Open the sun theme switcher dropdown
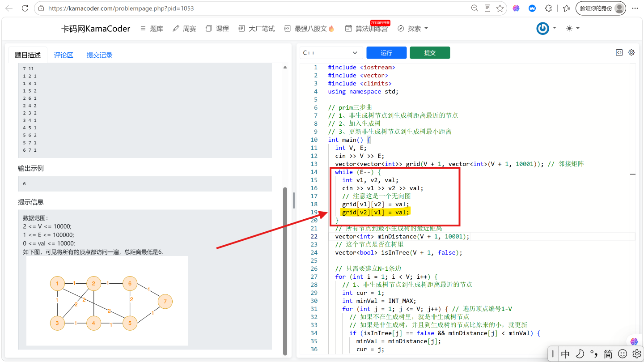Image resolution: width=644 pixels, height=362 pixels. pos(572,28)
